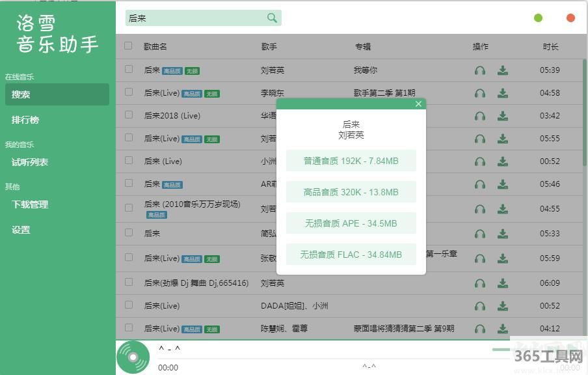Click the search magnifier icon
This screenshot has width=588, height=375.
[x=272, y=18]
